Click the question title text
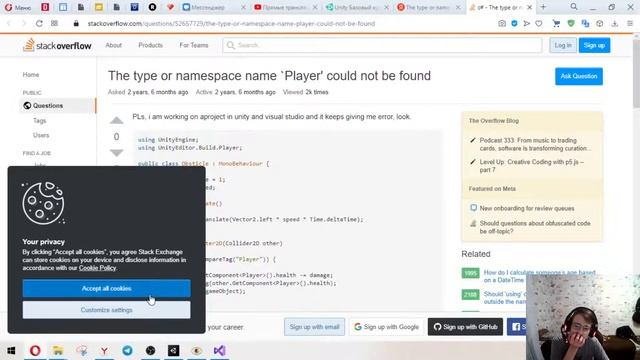Viewport: 640px width, 360px height. click(x=269, y=76)
